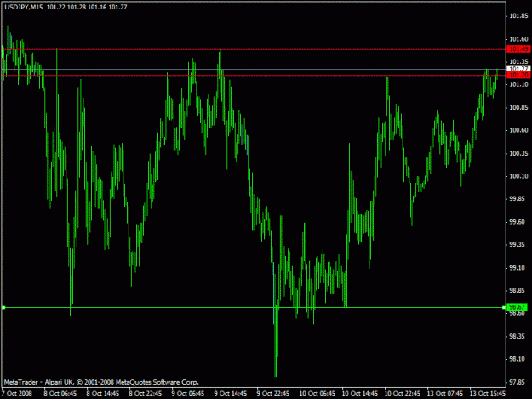Click the 8 Oct 14:45 time label

[x=103, y=393]
